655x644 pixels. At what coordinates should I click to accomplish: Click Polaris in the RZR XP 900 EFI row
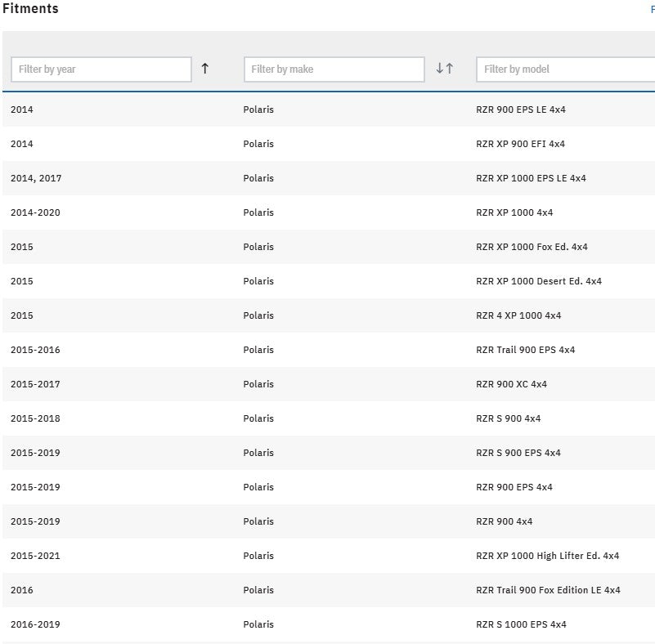click(258, 144)
